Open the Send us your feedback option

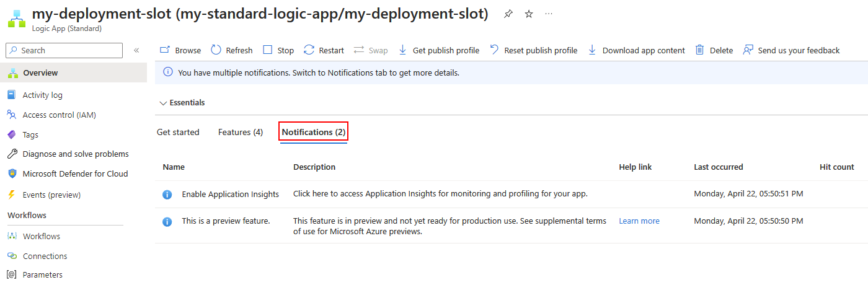[x=791, y=50]
